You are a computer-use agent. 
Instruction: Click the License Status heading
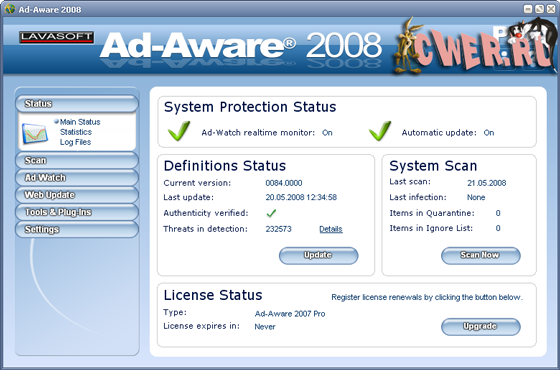[213, 295]
